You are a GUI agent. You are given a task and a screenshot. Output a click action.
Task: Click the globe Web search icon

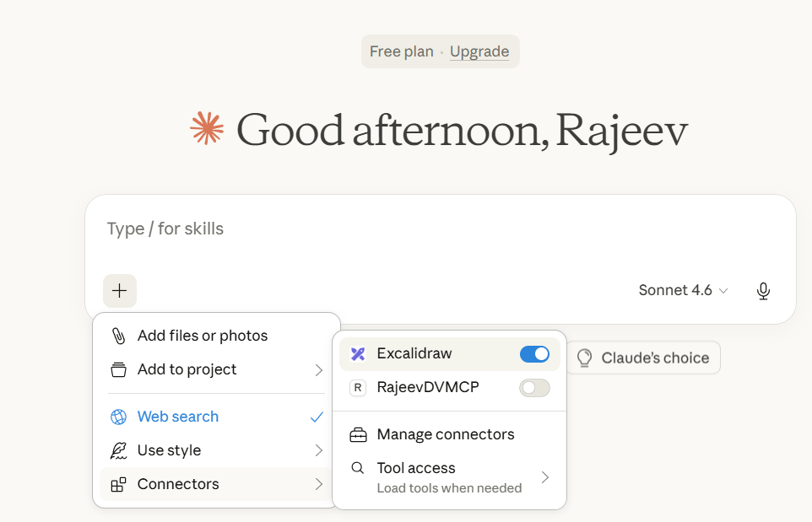point(119,417)
